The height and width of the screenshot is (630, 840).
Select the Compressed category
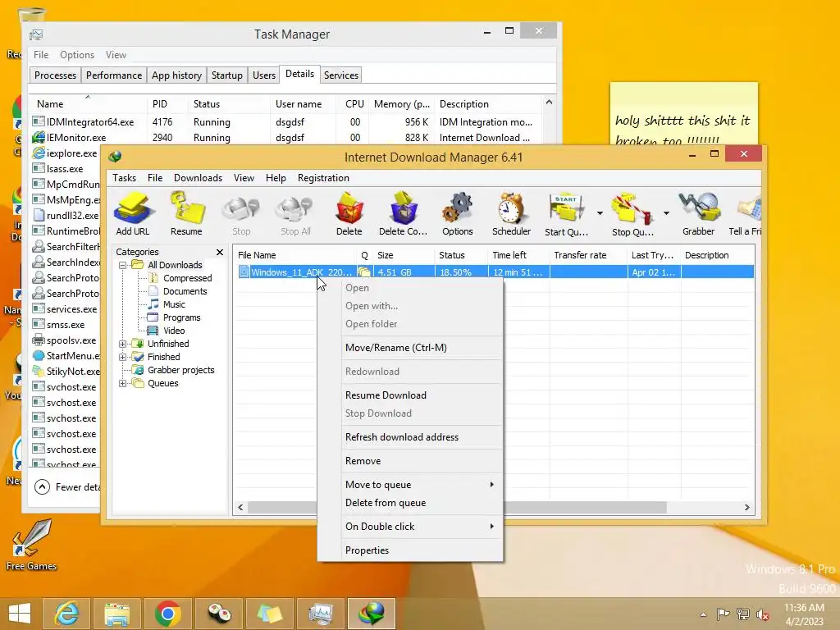tap(188, 278)
